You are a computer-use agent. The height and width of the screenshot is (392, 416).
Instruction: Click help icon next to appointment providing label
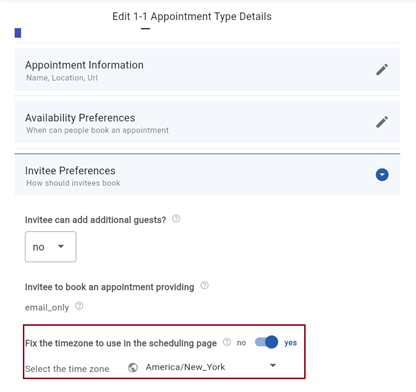pyautogui.click(x=204, y=286)
